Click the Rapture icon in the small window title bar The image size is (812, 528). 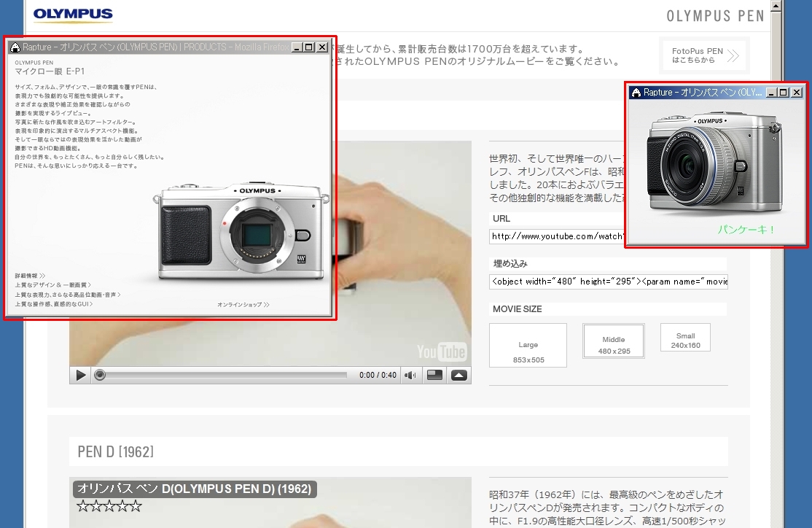[636, 92]
